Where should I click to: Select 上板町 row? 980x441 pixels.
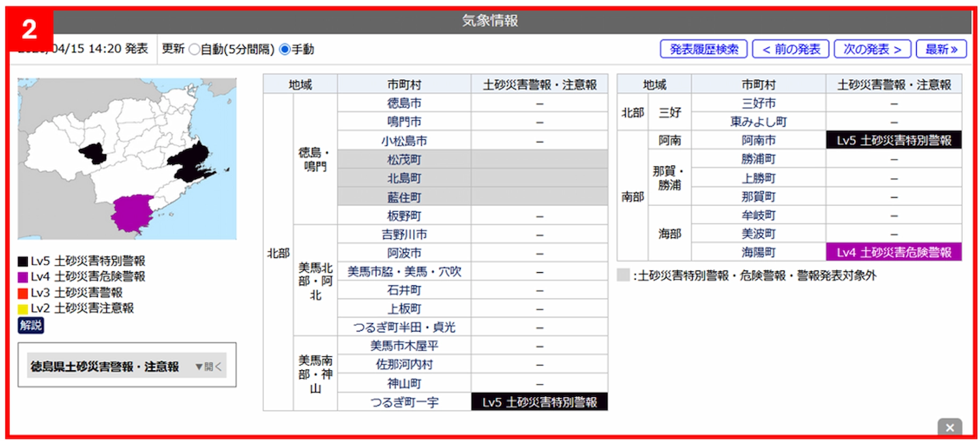pos(472,309)
